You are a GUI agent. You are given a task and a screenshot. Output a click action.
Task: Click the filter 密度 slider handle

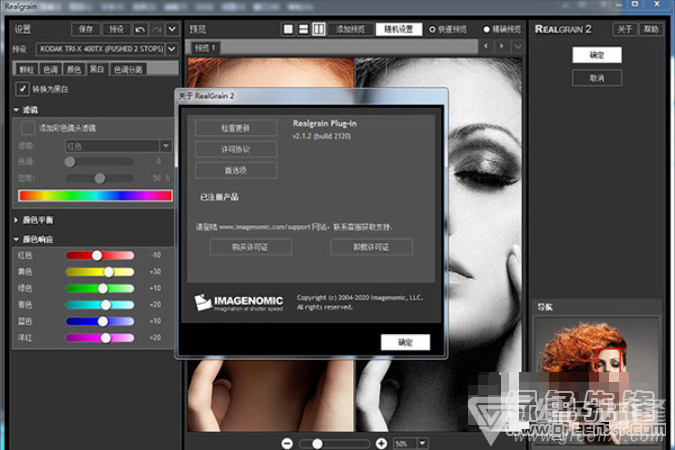point(100,178)
